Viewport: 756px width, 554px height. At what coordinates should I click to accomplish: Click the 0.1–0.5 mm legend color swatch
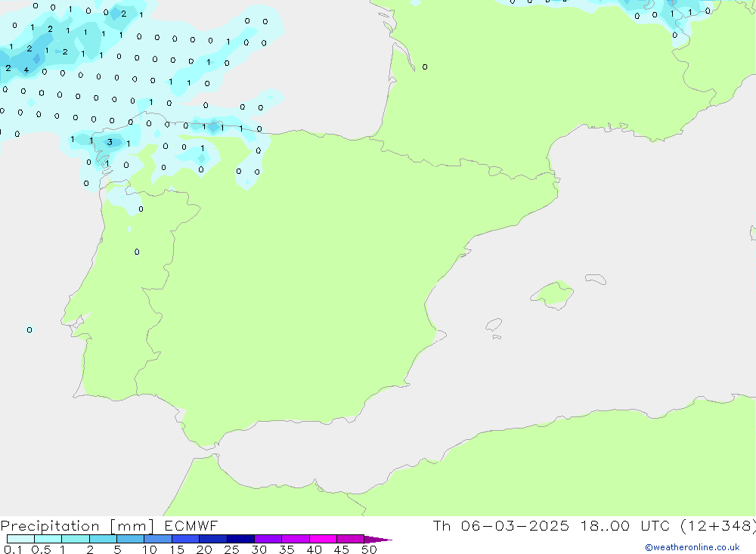tap(20, 539)
